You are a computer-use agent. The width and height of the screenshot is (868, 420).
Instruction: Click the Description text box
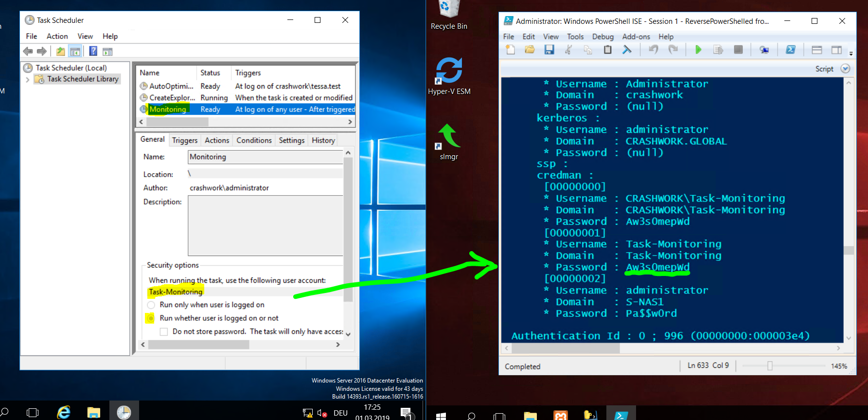coord(266,226)
